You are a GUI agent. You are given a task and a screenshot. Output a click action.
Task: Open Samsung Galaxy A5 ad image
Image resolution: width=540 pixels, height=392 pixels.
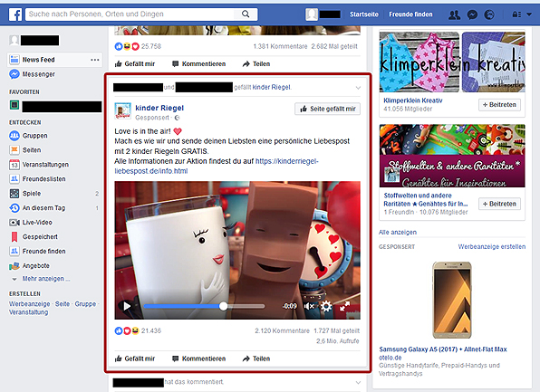coord(452,300)
